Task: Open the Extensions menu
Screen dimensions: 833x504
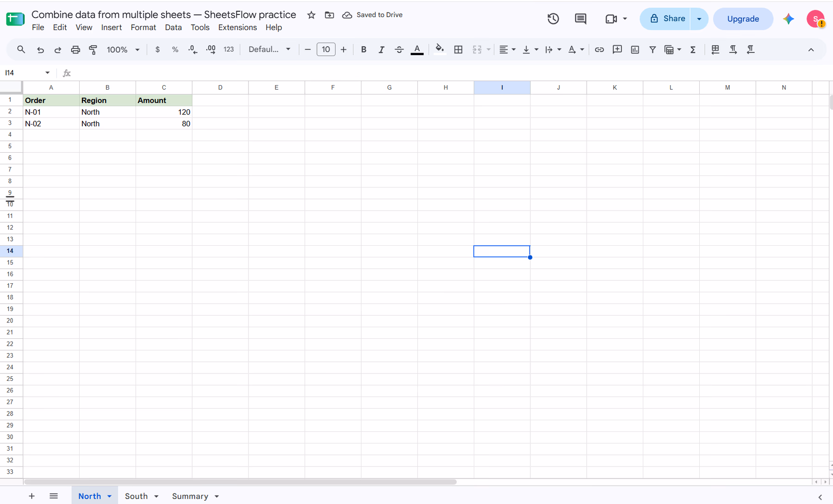Action: (x=237, y=27)
